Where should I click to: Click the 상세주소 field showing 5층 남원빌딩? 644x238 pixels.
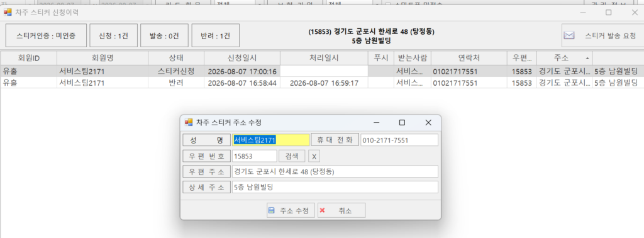335,188
